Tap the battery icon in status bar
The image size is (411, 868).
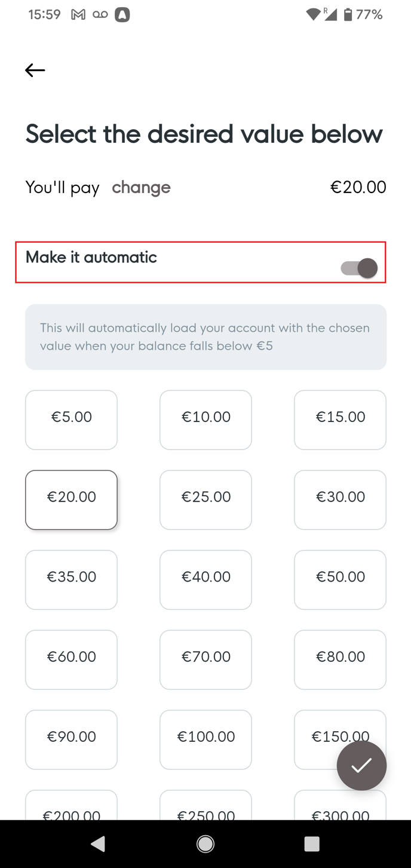click(348, 14)
